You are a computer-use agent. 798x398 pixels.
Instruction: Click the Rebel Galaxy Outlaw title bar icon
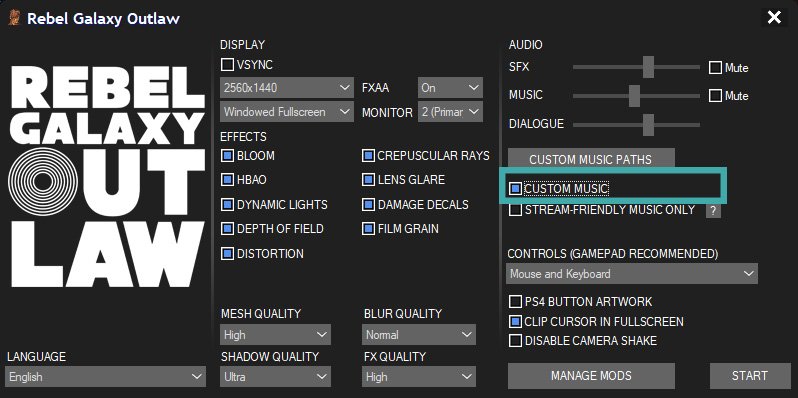click(14, 19)
